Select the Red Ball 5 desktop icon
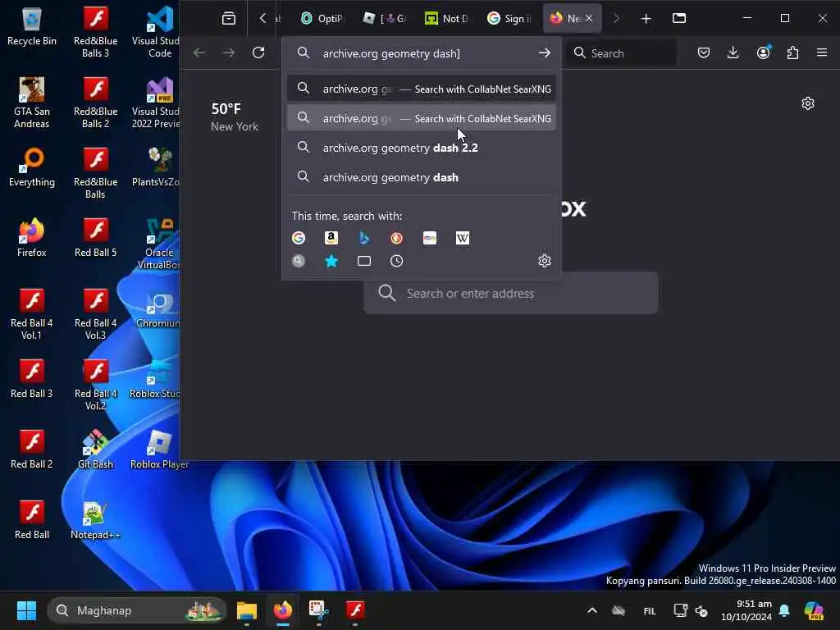 tap(95, 238)
